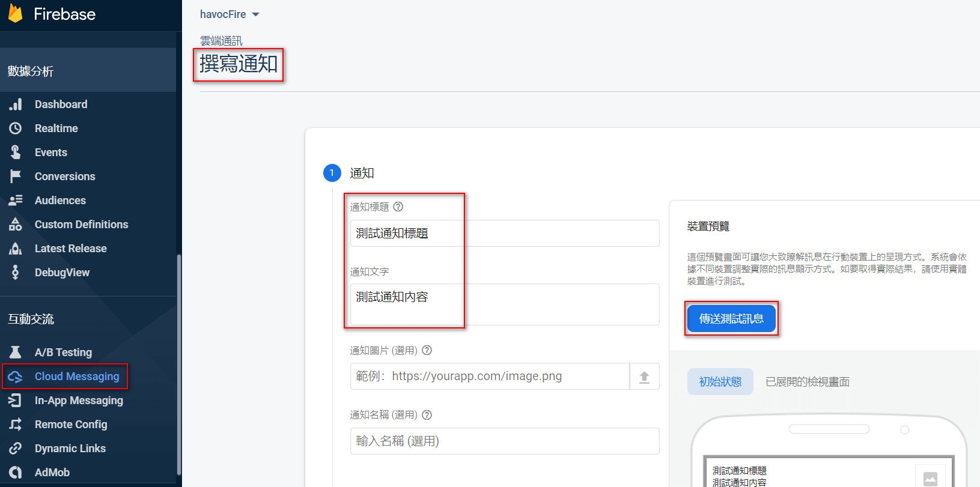Open DebugView page
Image resolution: width=980 pixels, height=487 pixels.
coord(62,273)
